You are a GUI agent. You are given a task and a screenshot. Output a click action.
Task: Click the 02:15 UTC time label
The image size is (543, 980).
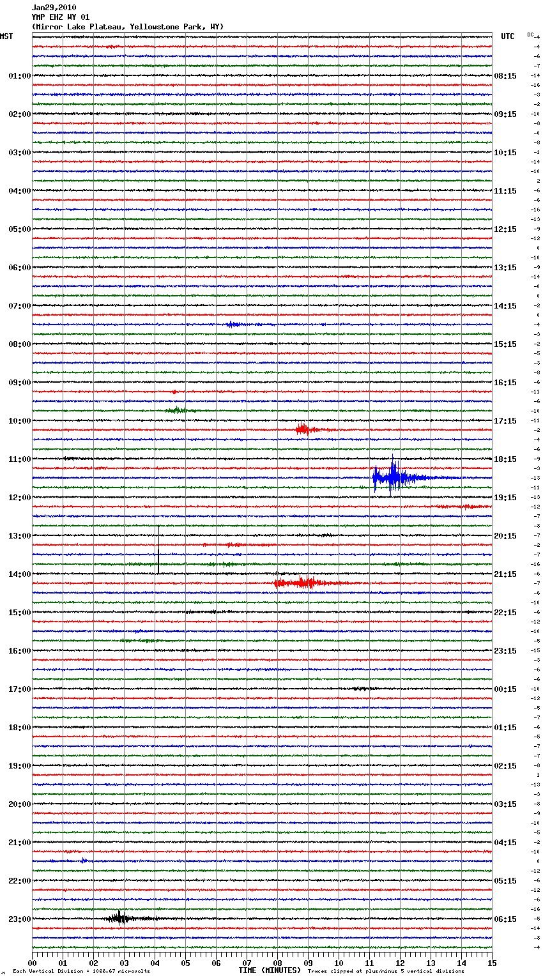coord(505,766)
